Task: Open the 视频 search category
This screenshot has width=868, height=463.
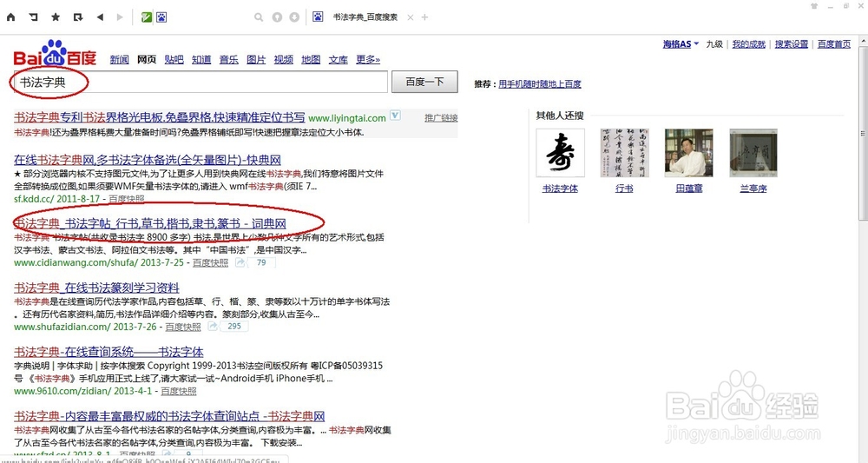Action: (284, 59)
